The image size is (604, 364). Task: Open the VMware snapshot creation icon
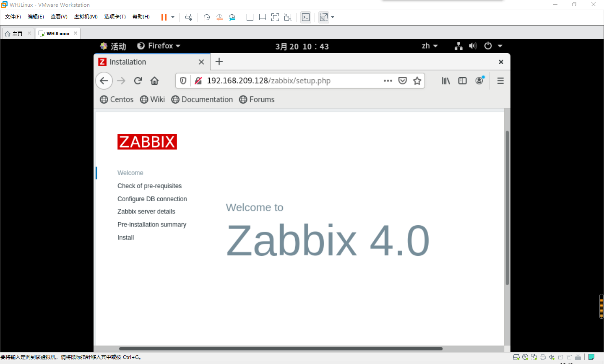(x=206, y=17)
